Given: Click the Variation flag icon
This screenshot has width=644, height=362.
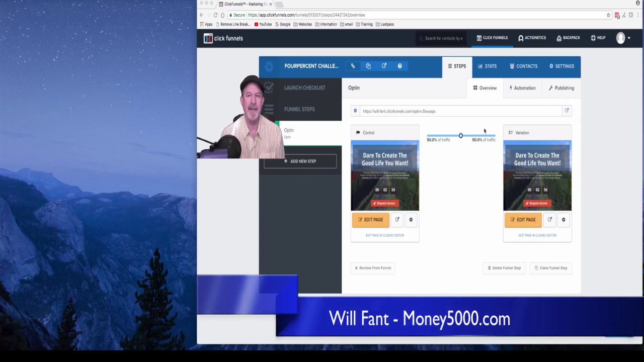Looking at the screenshot, I should coord(510,133).
